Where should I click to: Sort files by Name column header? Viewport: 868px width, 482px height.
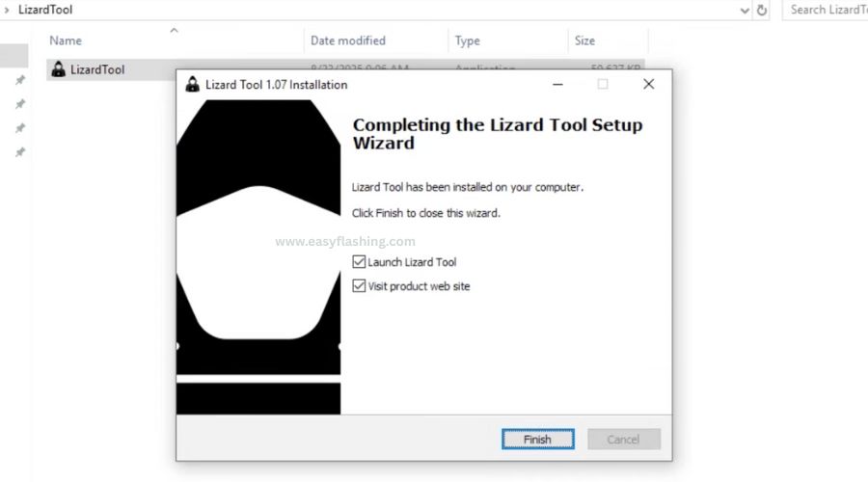pos(66,40)
